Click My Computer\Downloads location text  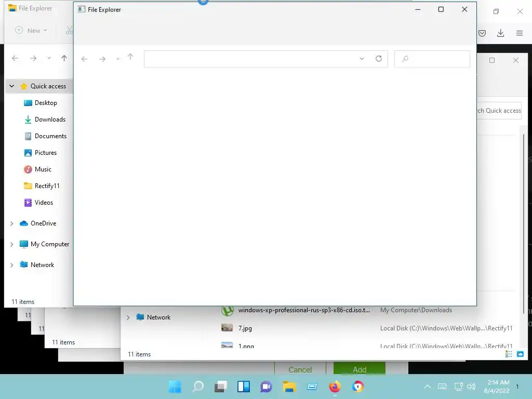pyautogui.click(x=416, y=310)
